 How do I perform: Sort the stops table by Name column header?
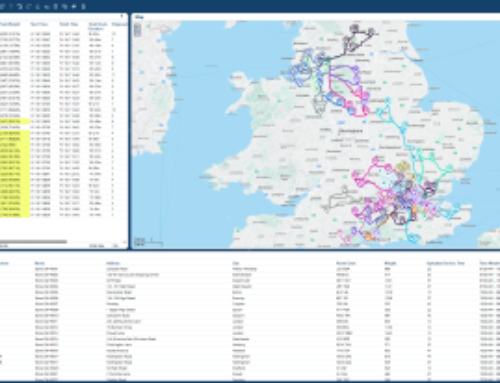click(x=40, y=263)
